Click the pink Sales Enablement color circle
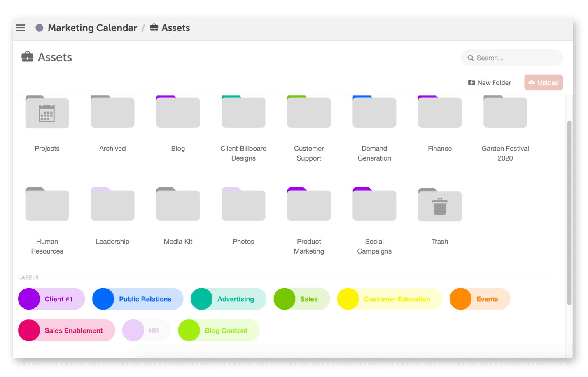 [29, 330]
